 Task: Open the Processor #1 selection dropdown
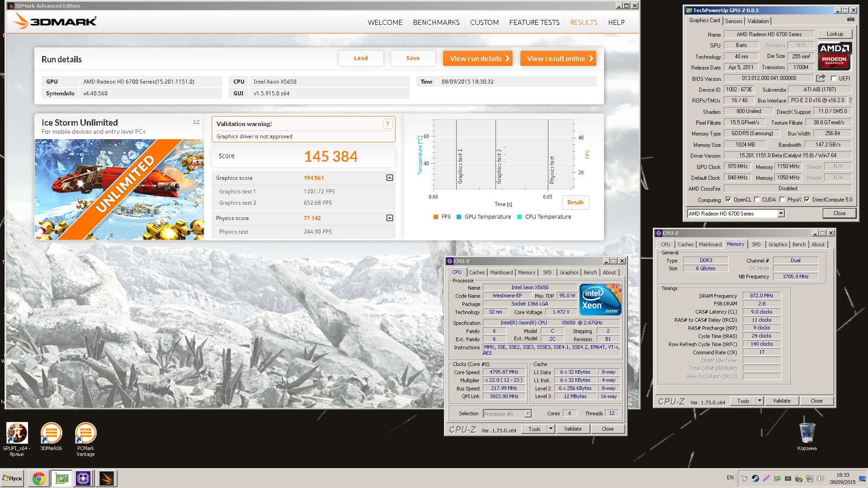[527, 413]
